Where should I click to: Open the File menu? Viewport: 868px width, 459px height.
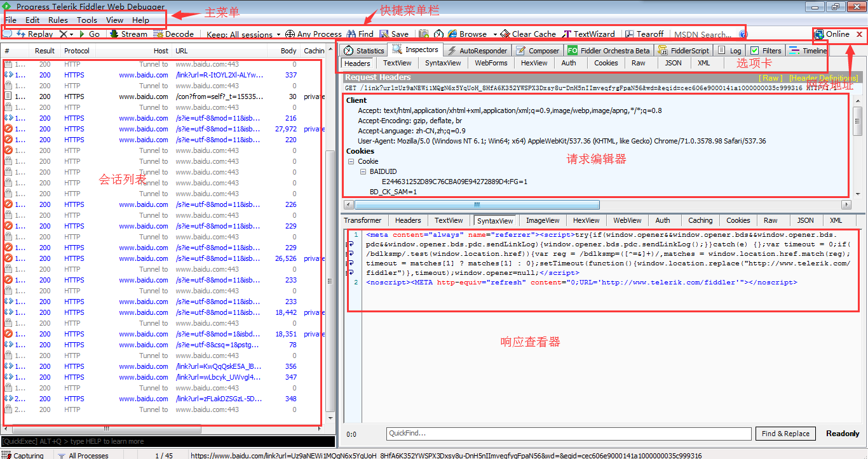click(10, 20)
